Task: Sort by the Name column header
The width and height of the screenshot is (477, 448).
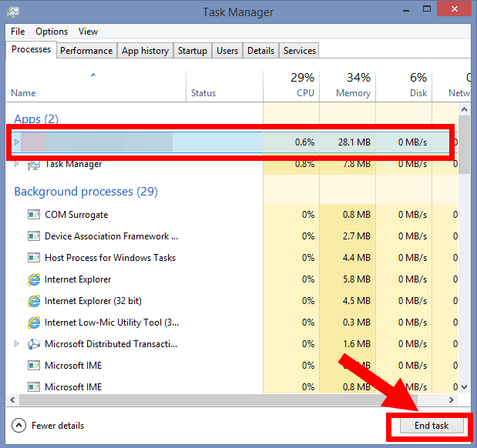Action: 96,86
